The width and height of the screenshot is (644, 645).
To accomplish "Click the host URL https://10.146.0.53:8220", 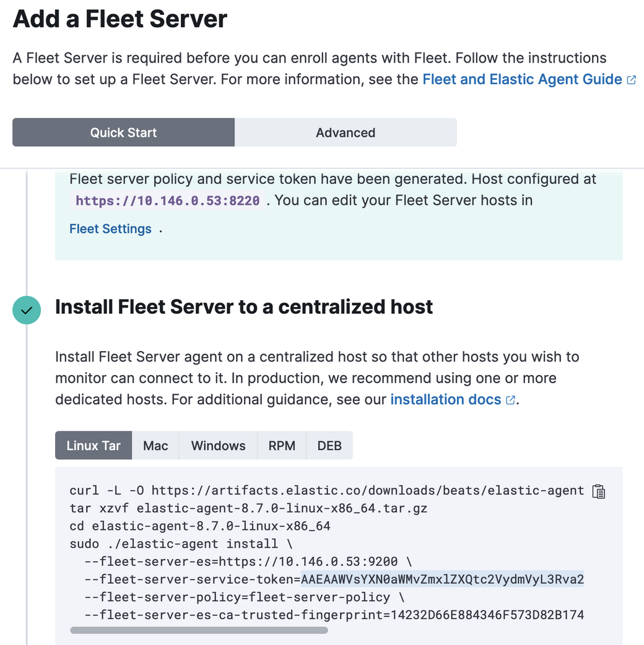I will click(x=168, y=201).
